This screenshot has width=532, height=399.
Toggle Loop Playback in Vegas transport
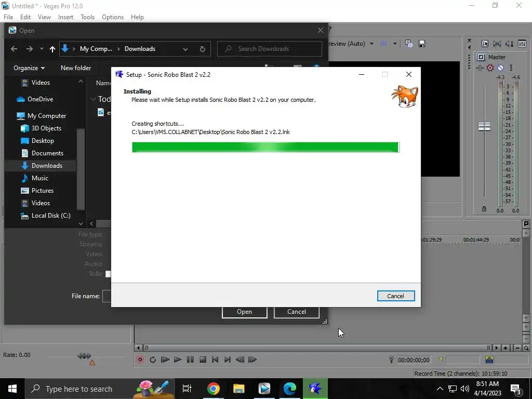[x=153, y=360]
